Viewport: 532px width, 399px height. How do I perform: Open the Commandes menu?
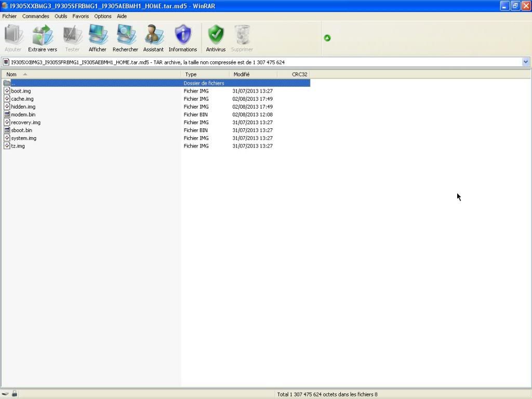click(x=36, y=16)
